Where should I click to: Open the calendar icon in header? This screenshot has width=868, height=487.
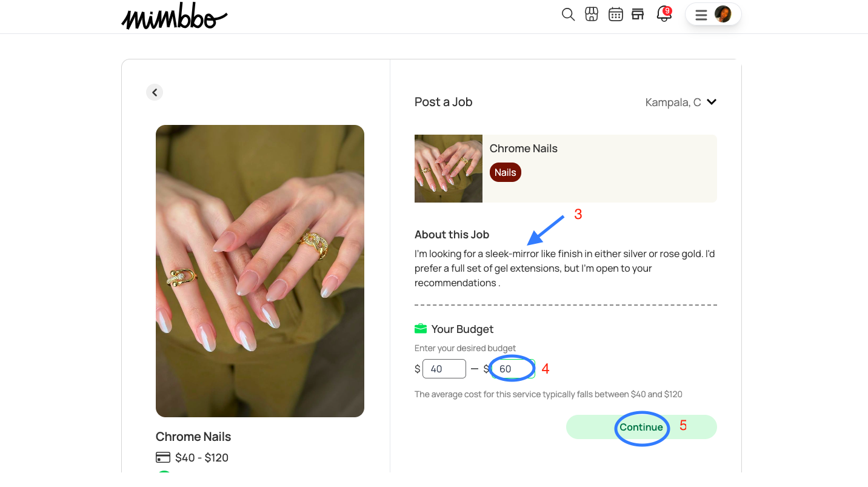[616, 15]
